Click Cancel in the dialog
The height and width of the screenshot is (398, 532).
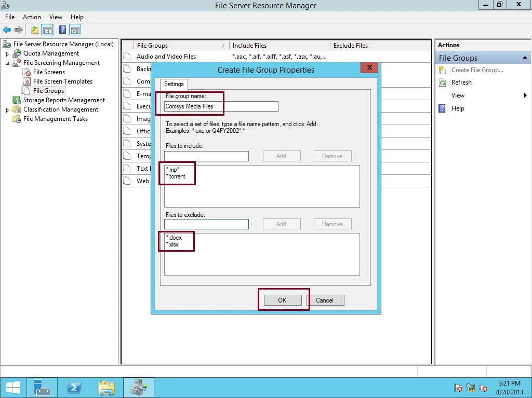(x=325, y=300)
